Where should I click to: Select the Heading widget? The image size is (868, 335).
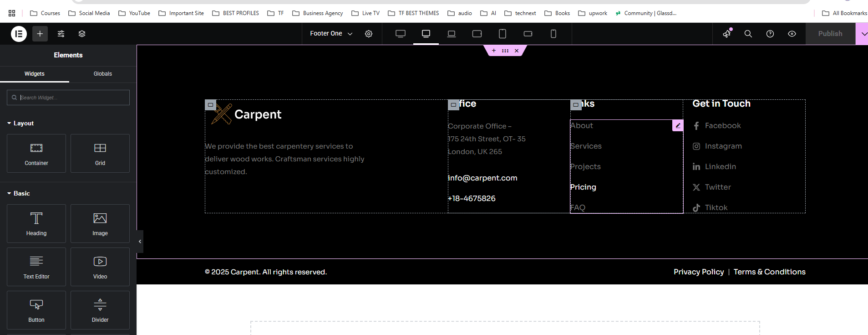pyautogui.click(x=36, y=224)
